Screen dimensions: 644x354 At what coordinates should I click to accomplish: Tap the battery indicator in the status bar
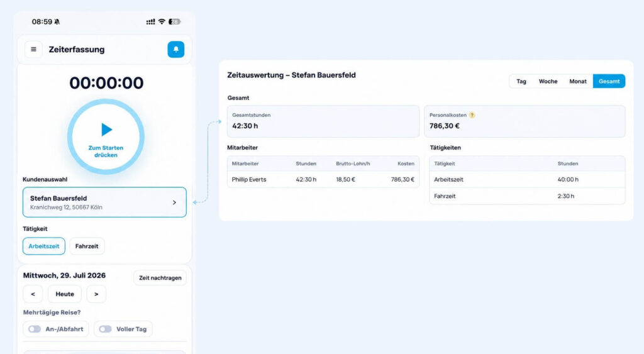click(175, 21)
